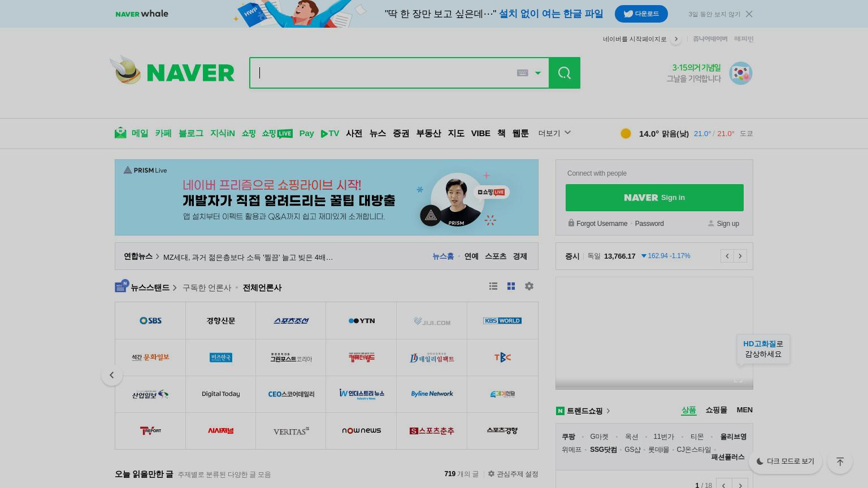The height and width of the screenshot is (488, 868).
Task: Open the VERITAS publisher logo
Action: 291,431
